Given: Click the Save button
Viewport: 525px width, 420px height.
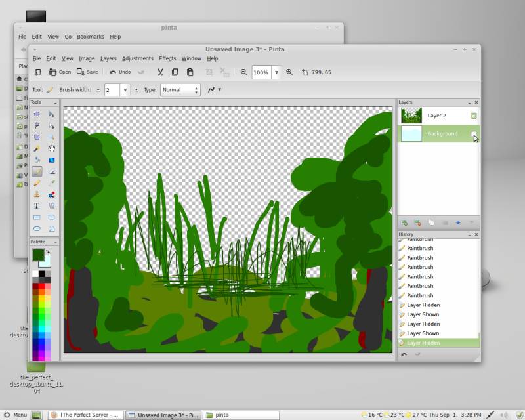Looking at the screenshot, I should coord(87,72).
